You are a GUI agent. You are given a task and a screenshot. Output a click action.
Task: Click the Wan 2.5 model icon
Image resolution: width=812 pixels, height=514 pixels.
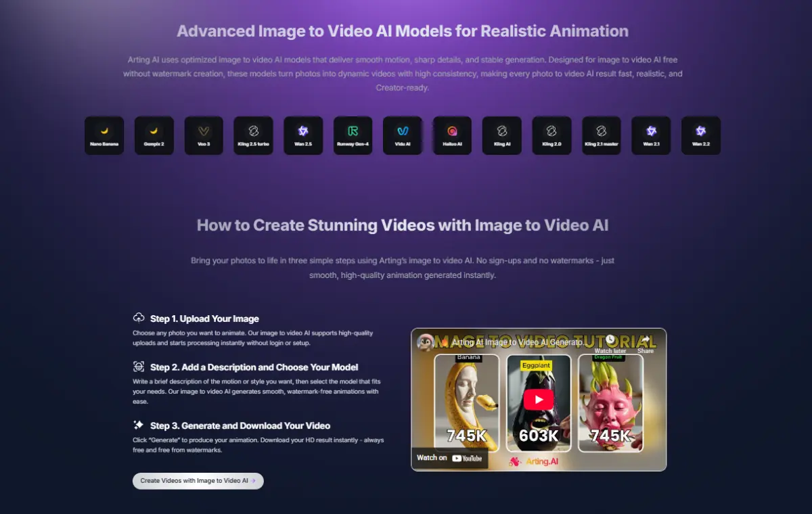(x=303, y=135)
